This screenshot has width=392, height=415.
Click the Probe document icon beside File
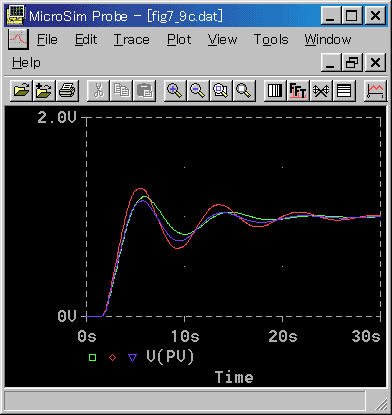(18, 39)
